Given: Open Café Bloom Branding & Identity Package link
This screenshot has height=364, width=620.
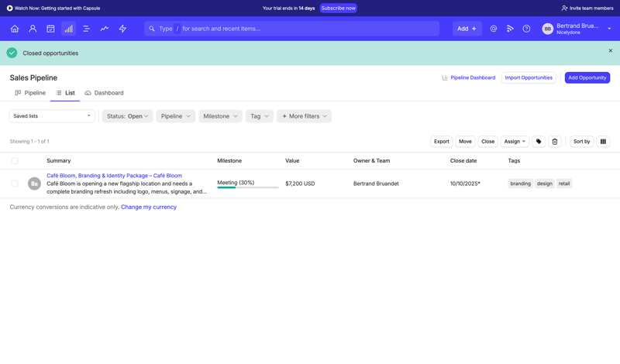Looking at the screenshot, I should pos(114,176).
